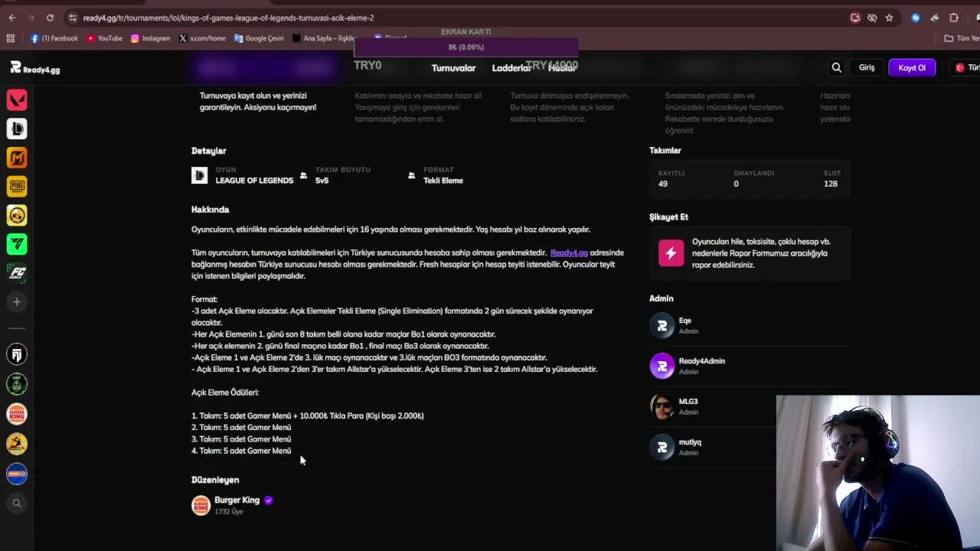This screenshot has width=980, height=551.
Task: Open the Facebook bookmark
Action: [x=54, y=38]
